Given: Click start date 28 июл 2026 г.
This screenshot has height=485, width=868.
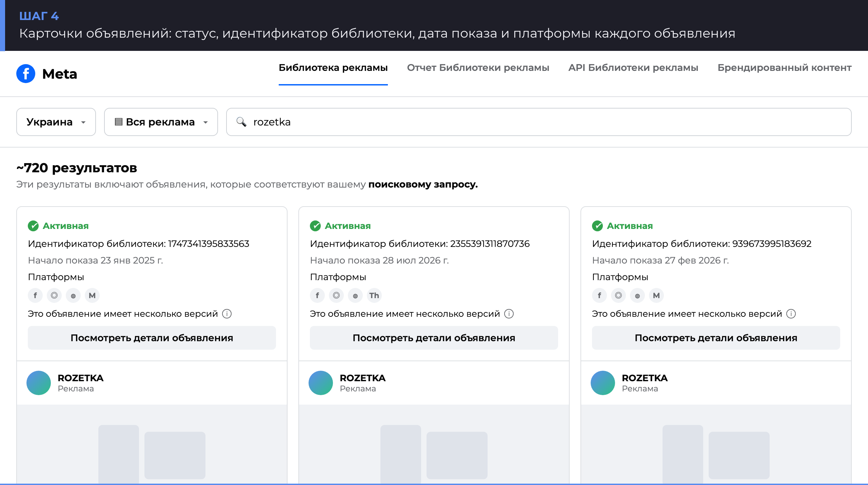Looking at the screenshot, I should 416,260.
